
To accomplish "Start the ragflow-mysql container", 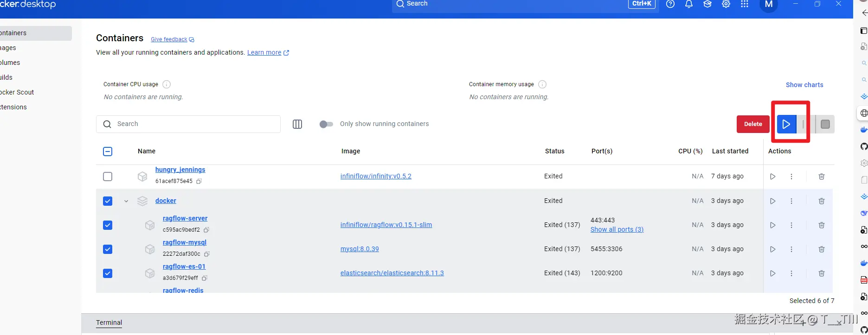I will pos(772,249).
